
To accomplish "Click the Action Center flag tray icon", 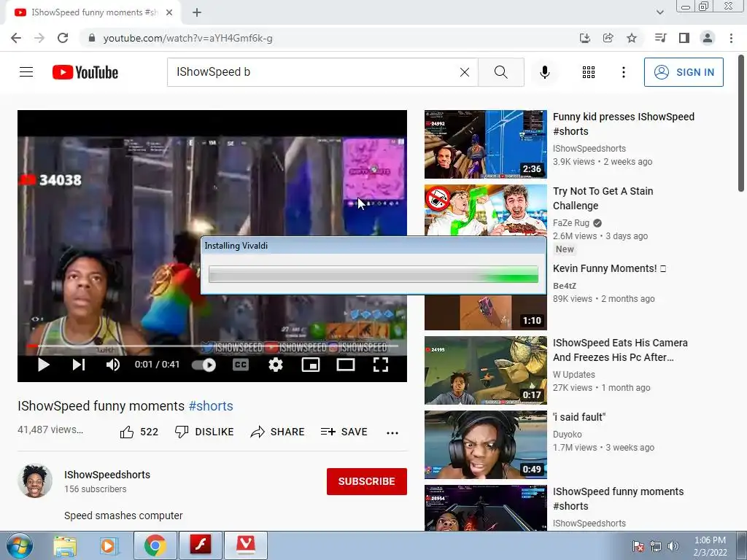I will click(638, 546).
